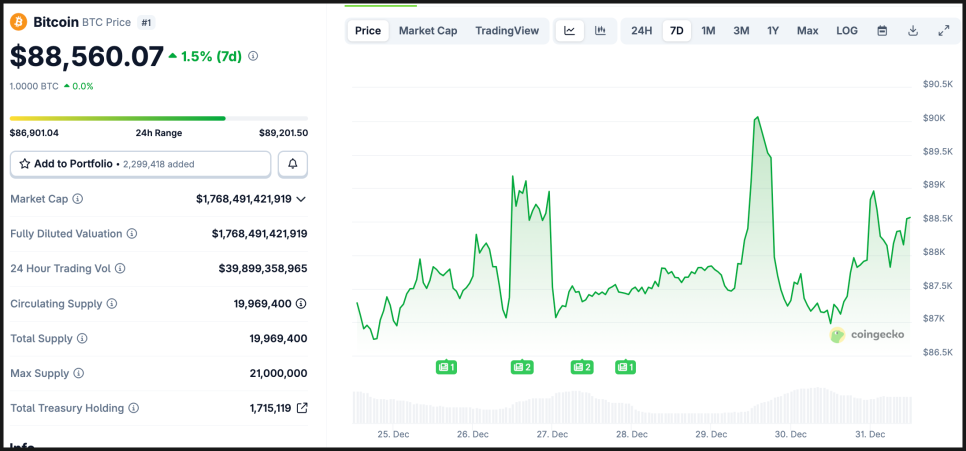This screenshot has width=966, height=451.
Task: Select the 1Y time range
Action: 773,31
